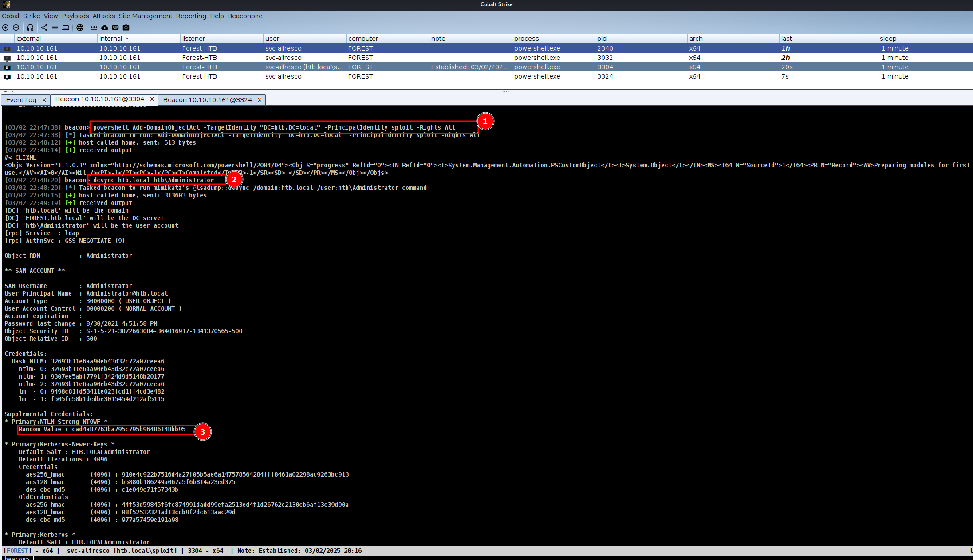This screenshot has width=973, height=560.
Task: Open the Attacks menu
Action: (103, 16)
